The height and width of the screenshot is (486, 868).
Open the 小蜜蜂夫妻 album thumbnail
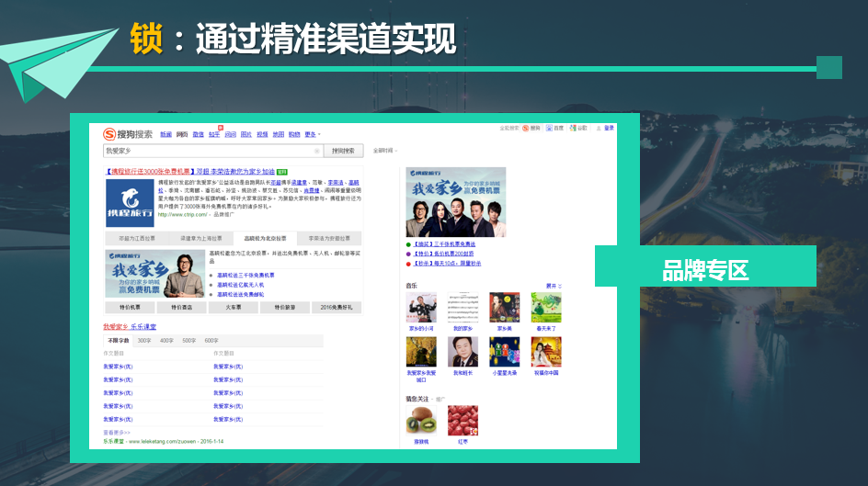tap(504, 352)
